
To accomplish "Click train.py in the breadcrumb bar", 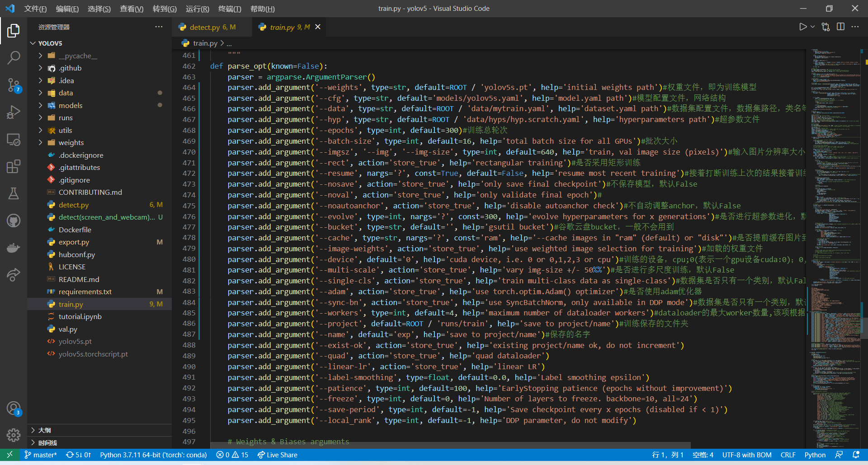I will tap(205, 43).
